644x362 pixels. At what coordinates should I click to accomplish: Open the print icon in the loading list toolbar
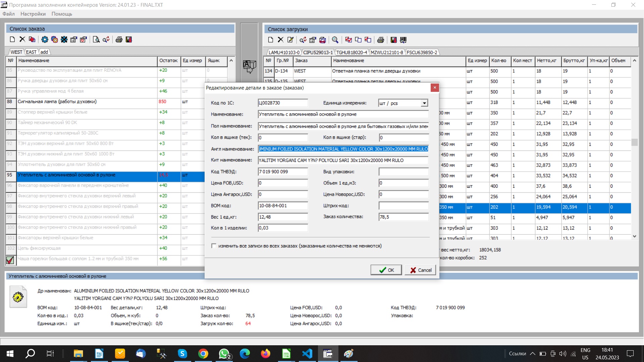380,40
